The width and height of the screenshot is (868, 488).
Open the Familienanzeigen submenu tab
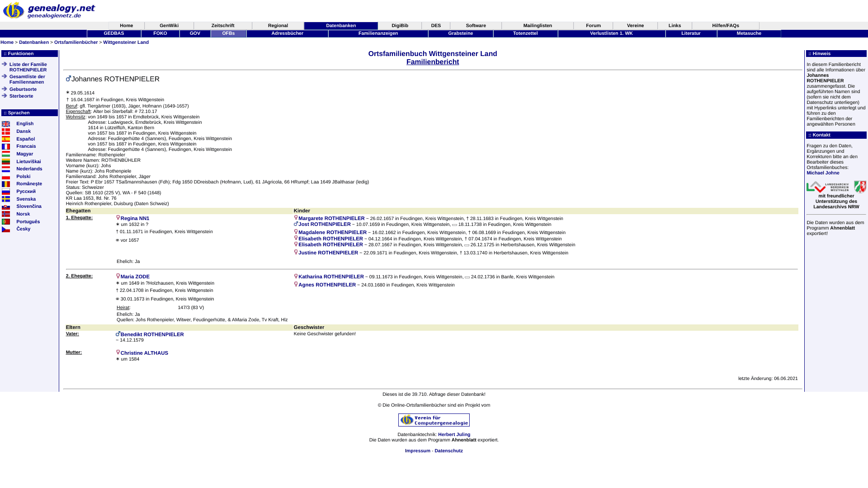click(378, 33)
